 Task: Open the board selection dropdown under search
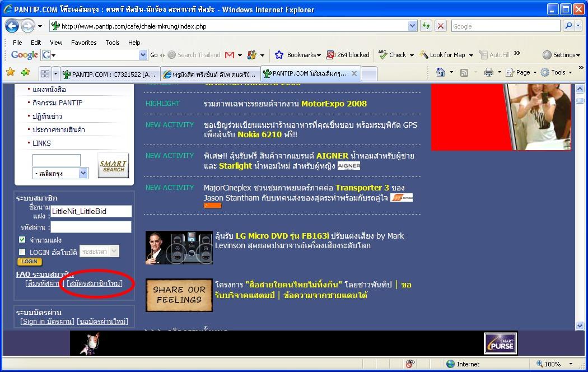tap(83, 173)
